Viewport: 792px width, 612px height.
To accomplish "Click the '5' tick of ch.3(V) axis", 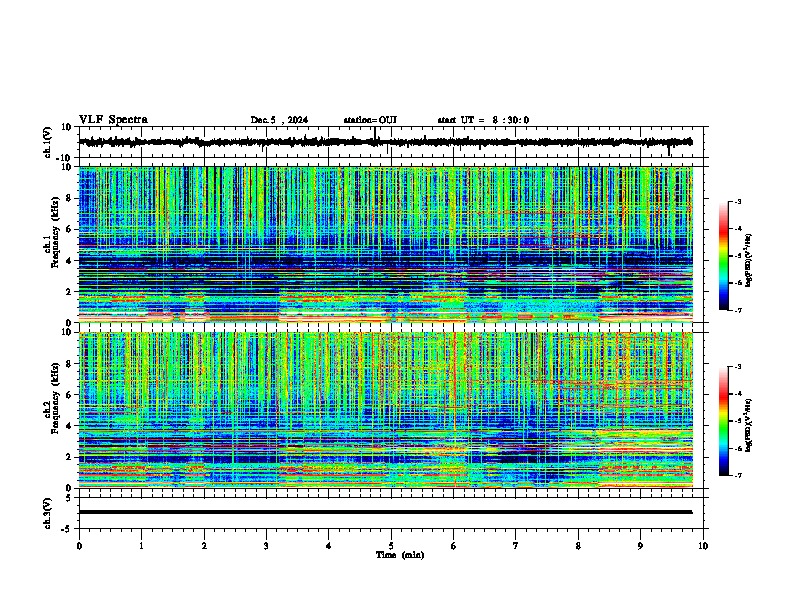I will click(69, 498).
